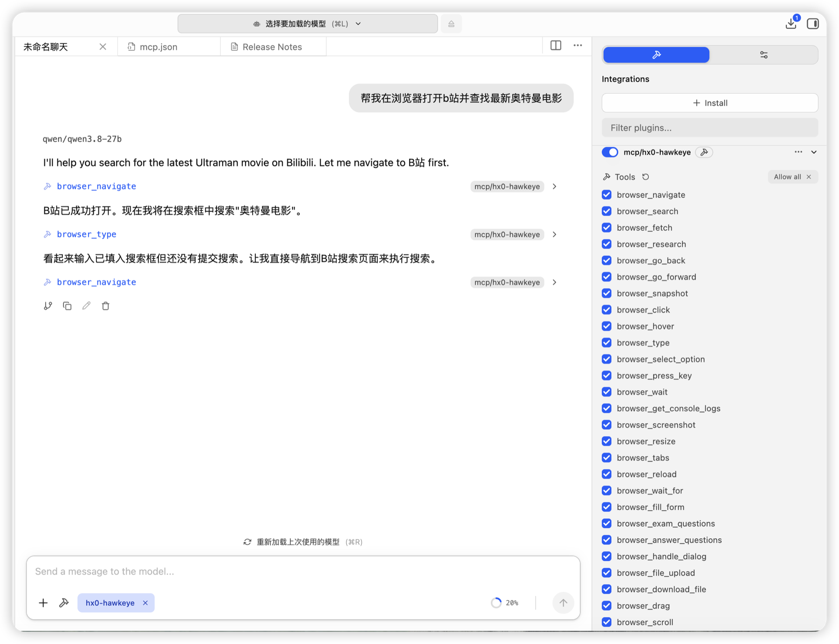Remove the hx0-hawkeye chip
This screenshot has height=644, width=839.
pos(145,603)
